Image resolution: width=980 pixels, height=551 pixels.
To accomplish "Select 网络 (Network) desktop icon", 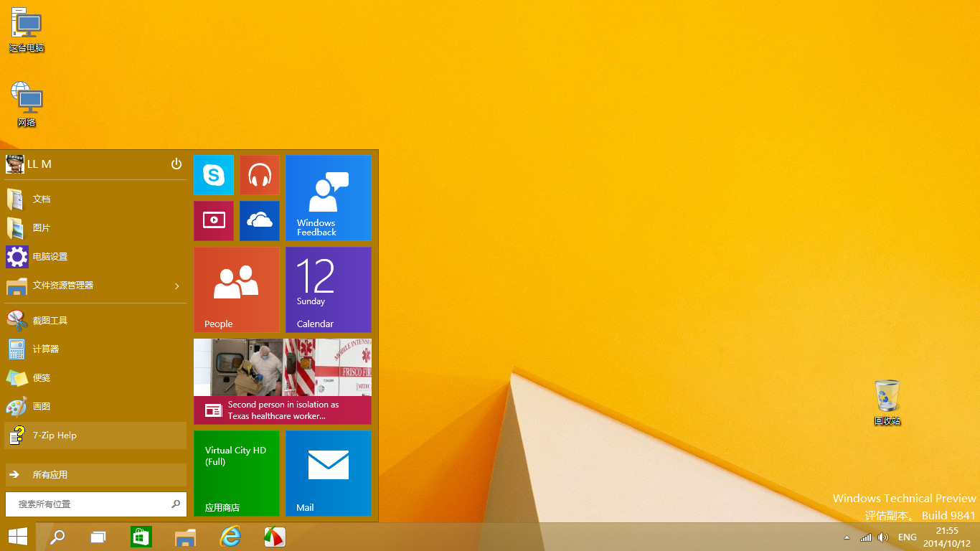I will (27, 104).
